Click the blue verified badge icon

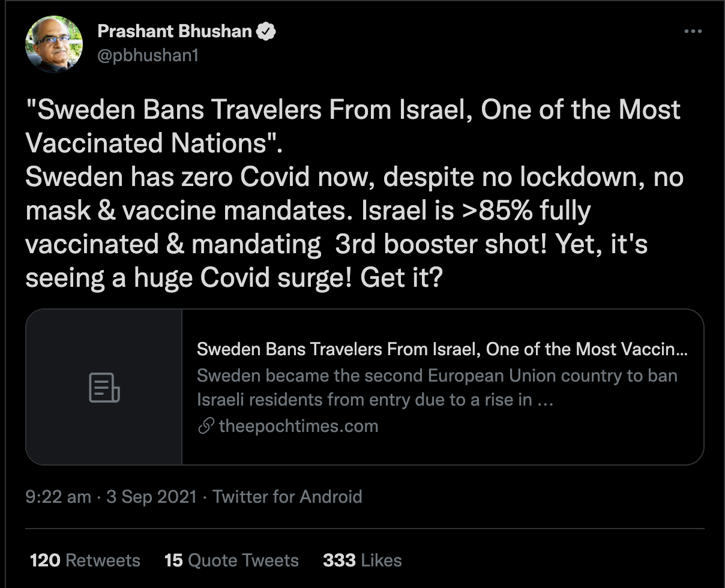point(266,31)
